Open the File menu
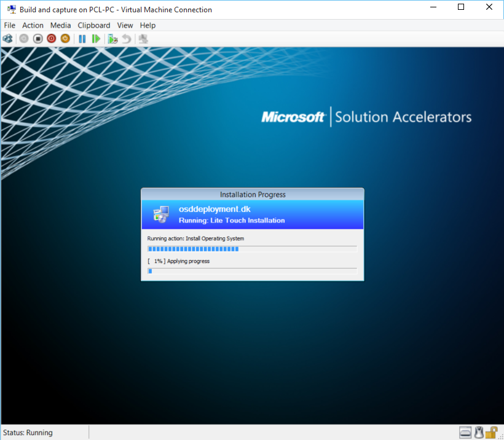 click(10, 25)
